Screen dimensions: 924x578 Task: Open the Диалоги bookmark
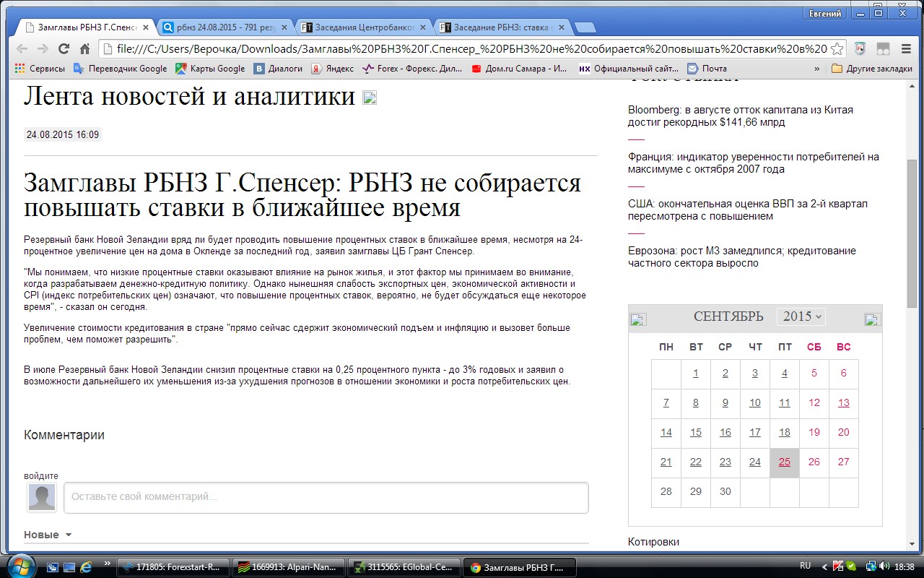coord(278,69)
